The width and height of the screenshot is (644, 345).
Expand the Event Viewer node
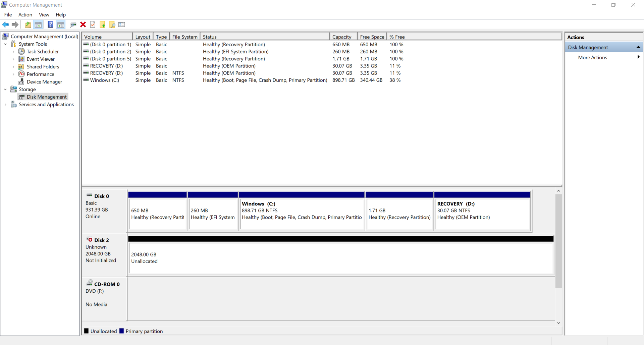point(13,59)
